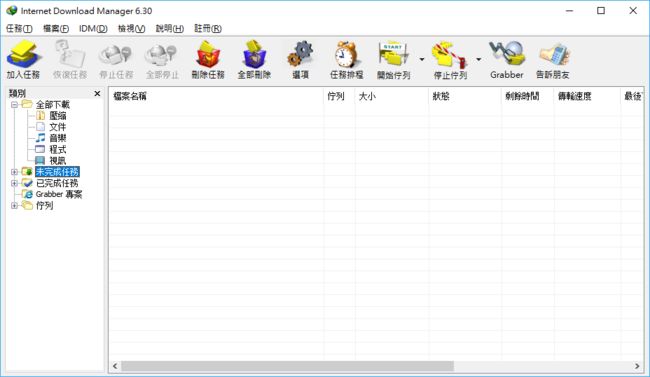
Task: Sort by 傳輸速度 column header
Action: click(x=587, y=96)
